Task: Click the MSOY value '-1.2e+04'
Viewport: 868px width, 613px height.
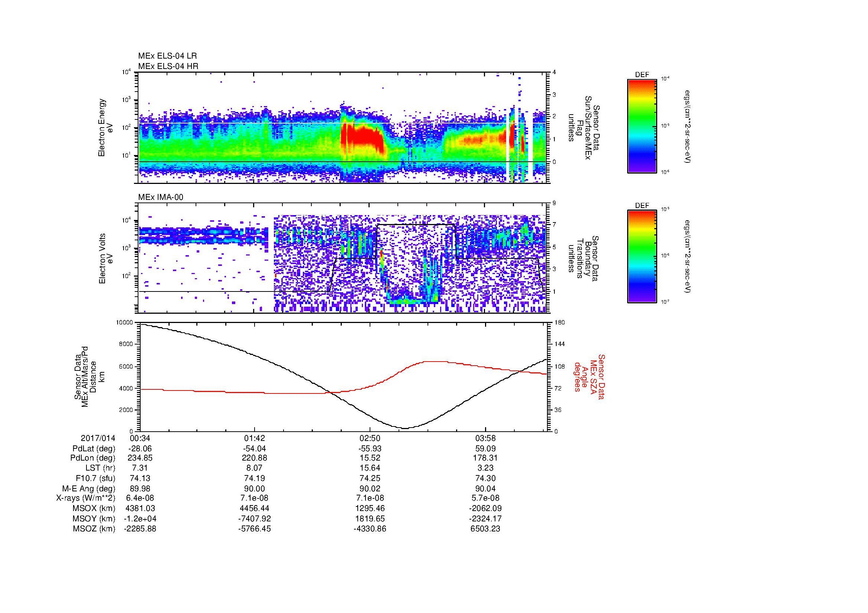Action: 140,518
